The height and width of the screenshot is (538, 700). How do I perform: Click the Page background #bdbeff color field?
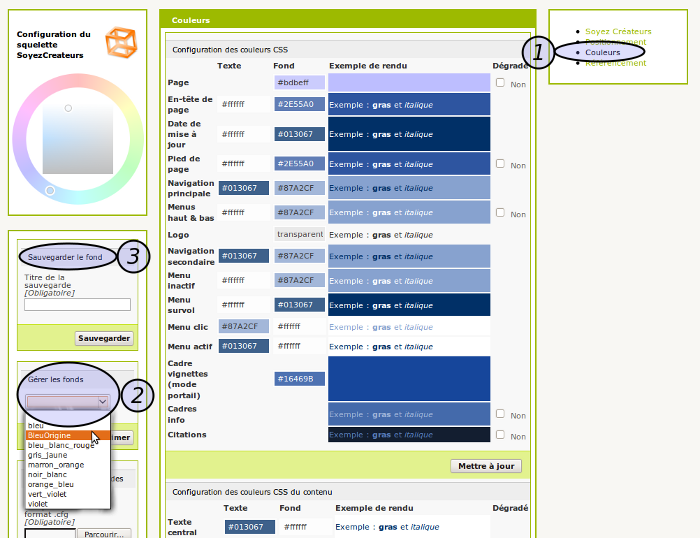click(x=299, y=83)
